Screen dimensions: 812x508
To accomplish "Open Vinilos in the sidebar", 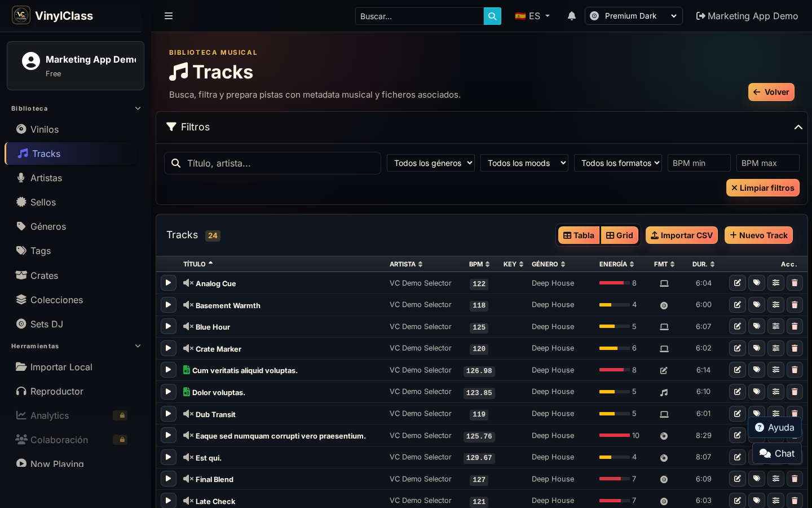I will point(72,129).
